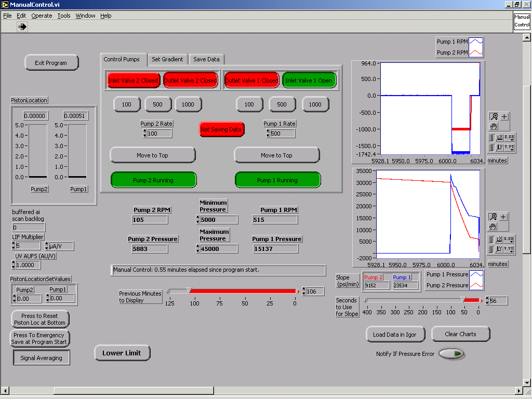Click the Minimum Pressure value field

click(x=219, y=220)
